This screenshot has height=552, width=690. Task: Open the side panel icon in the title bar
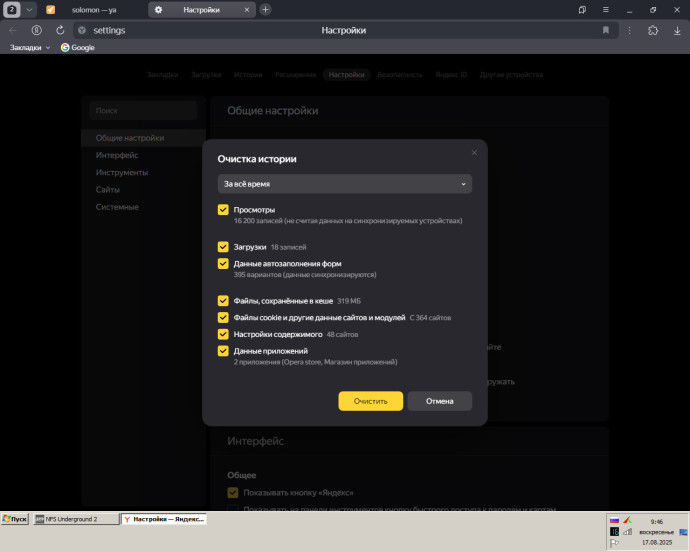click(x=582, y=10)
